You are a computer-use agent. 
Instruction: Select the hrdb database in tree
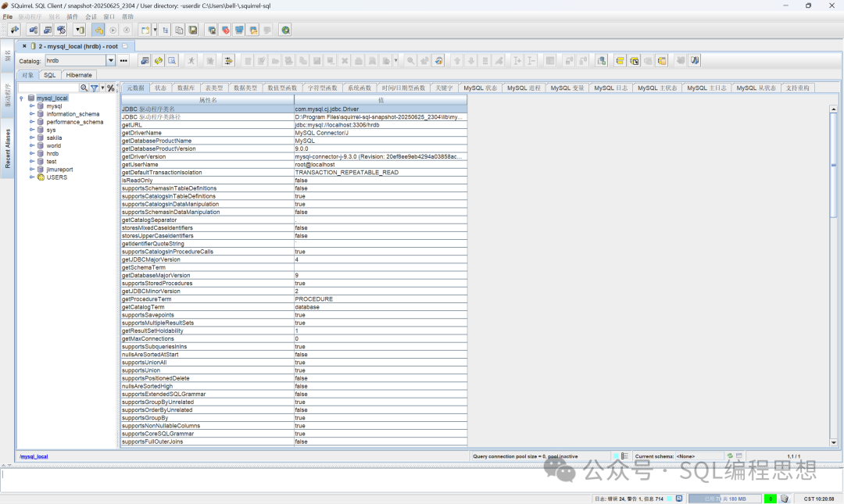(52, 154)
